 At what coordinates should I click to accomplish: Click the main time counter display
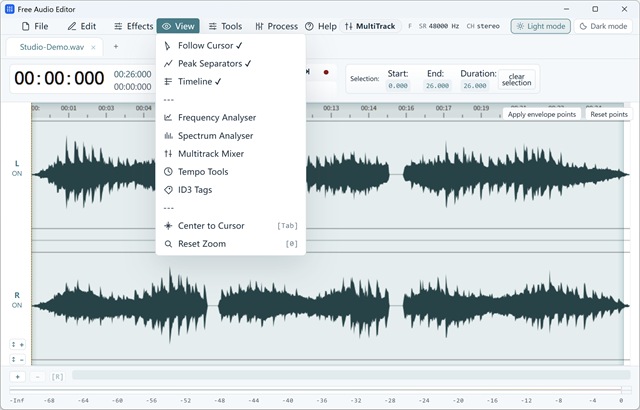pyautogui.click(x=59, y=78)
